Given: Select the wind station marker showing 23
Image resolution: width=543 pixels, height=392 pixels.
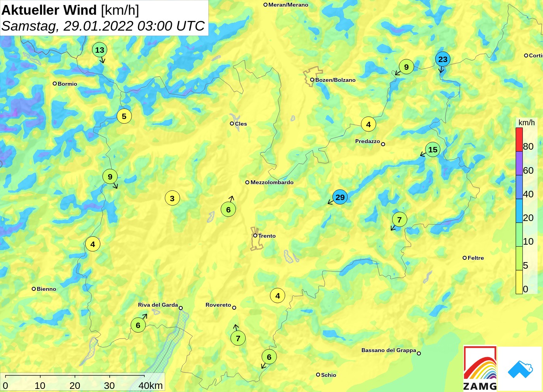Looking at the screenshot, I should click(443, 59).
